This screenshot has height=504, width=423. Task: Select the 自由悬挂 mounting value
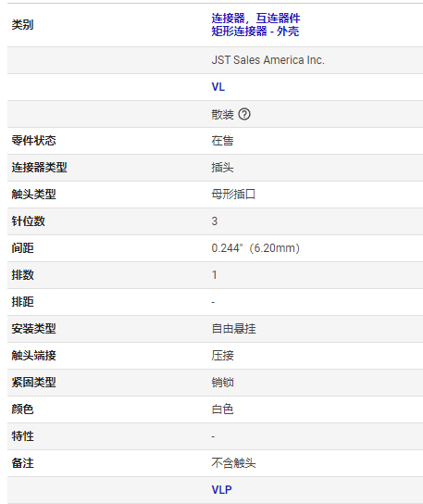(233, 329)
